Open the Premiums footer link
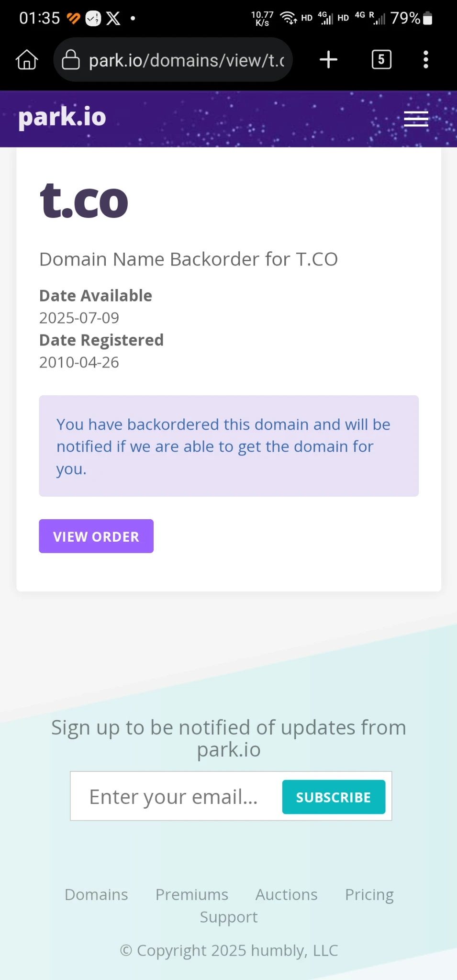 point(191,895)
